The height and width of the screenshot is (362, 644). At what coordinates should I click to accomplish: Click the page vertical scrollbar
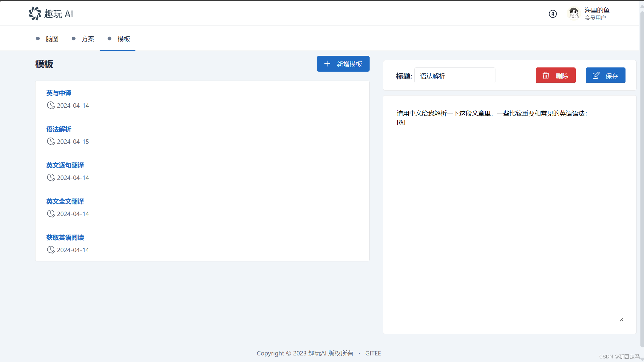642,179
